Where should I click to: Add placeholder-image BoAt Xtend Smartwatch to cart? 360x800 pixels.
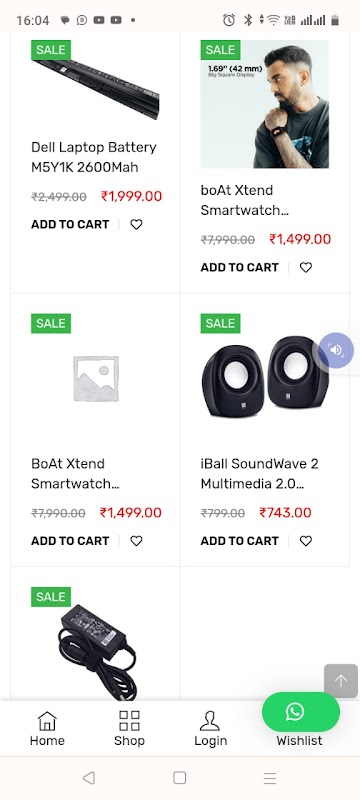[x=70, y=541]
